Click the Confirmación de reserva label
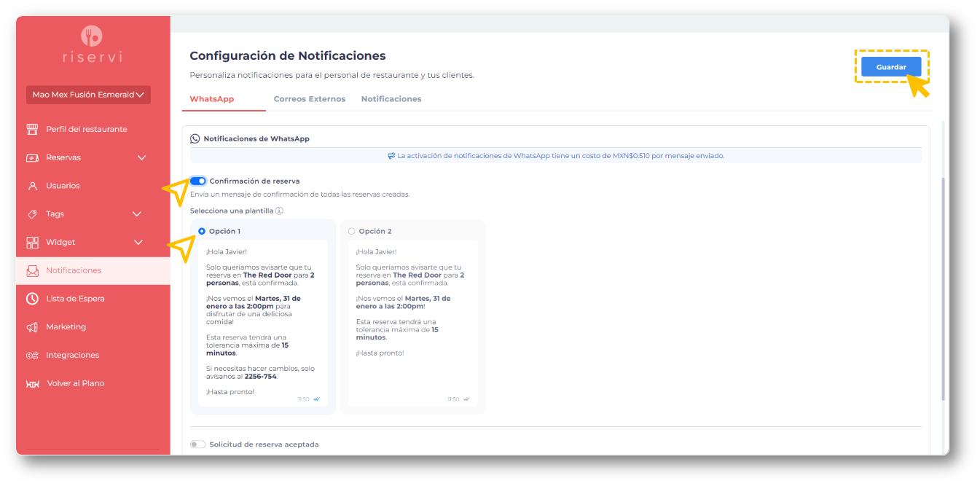This screenshot has width=980, height=486. point(254,181)
